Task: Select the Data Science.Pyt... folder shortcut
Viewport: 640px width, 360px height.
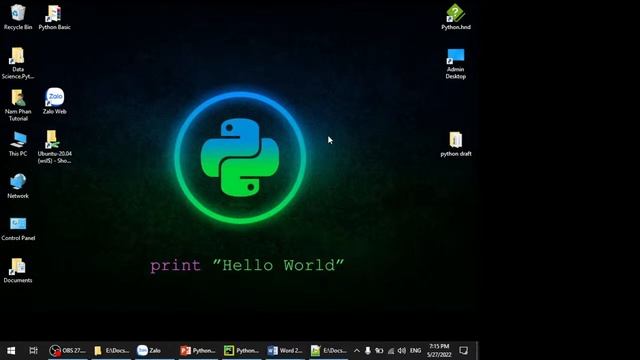Action: [x=18, y=63]
